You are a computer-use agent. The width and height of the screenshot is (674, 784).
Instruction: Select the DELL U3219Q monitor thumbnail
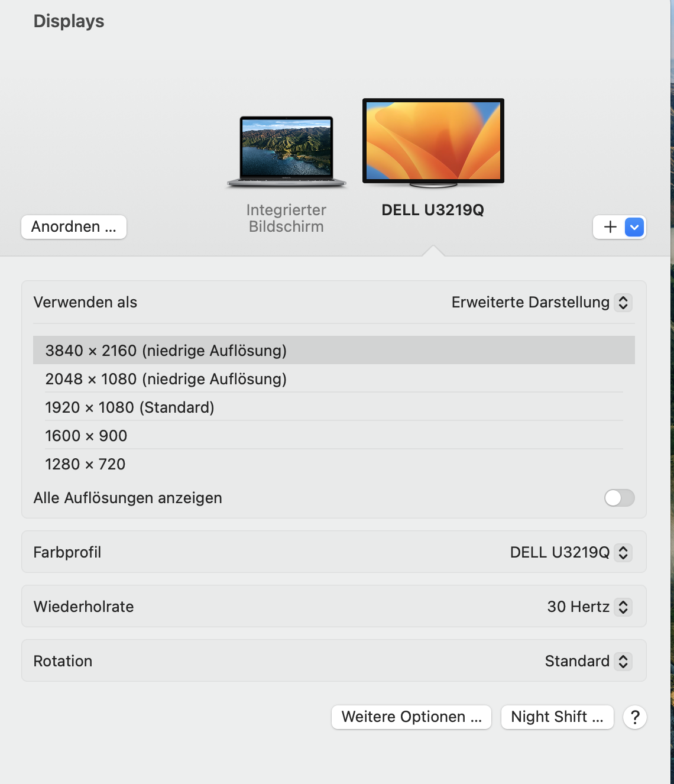pos(433,143)
